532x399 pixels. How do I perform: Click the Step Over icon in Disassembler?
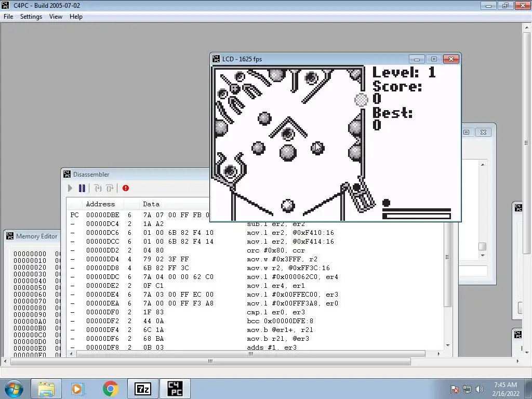coord(110,188)
